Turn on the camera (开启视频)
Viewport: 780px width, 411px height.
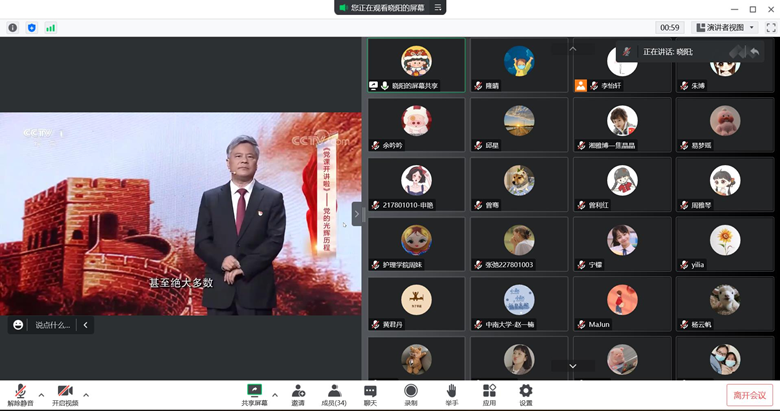pyautogui.click(x=64, y=392)
